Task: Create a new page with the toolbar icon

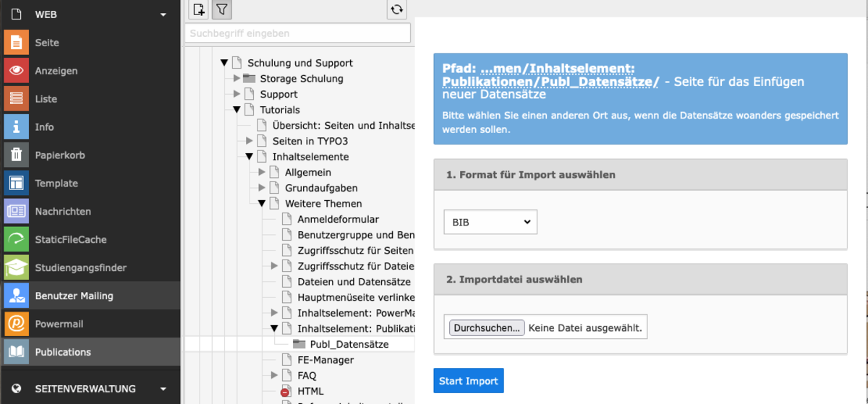Action: 198,9
